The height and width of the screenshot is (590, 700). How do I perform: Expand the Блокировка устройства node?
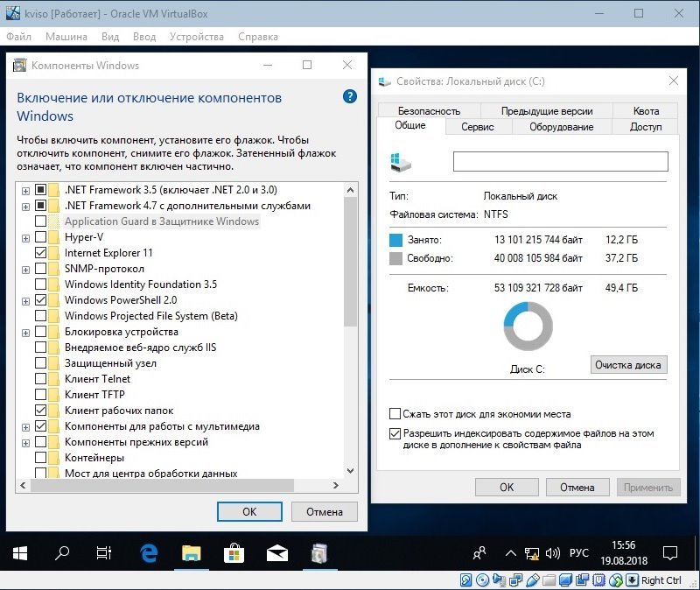pos(26,333)
